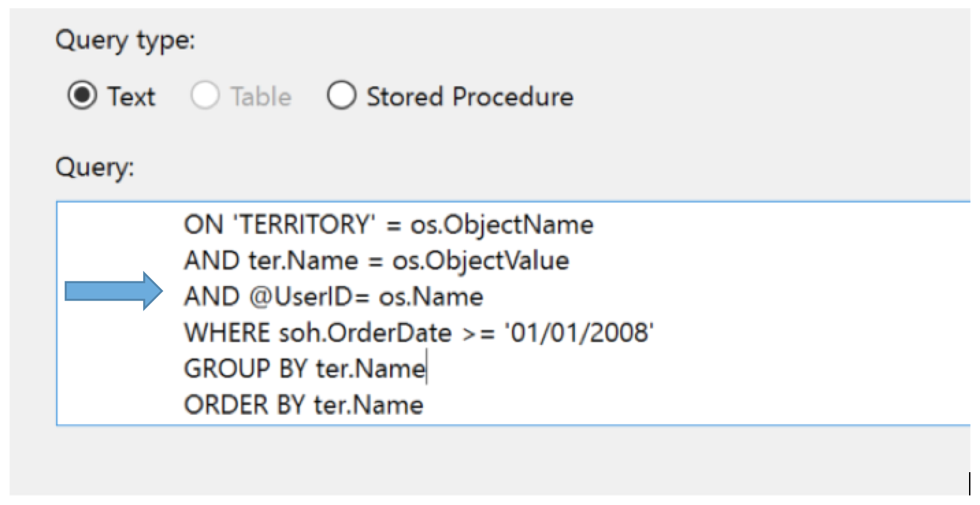
Task: Click the Stored Procedure label text
Action: click(x=469, y=96)
